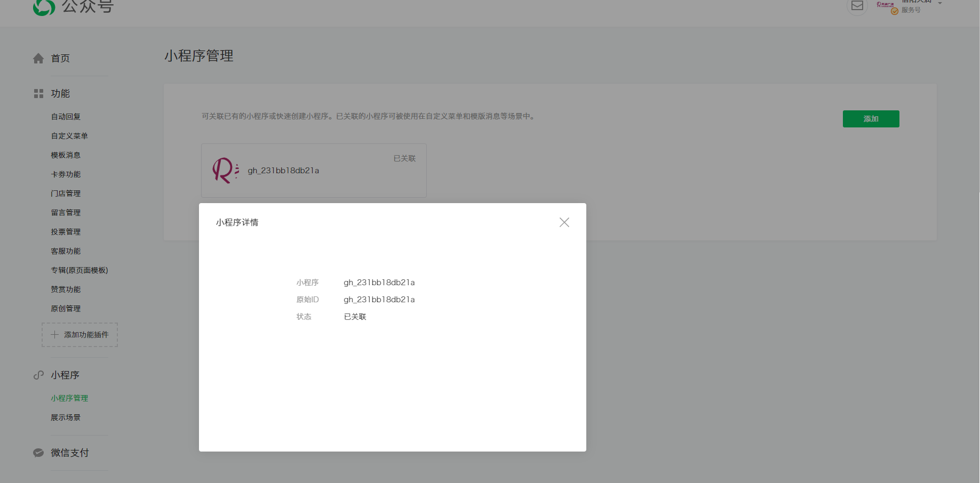The height and width of the screenshot is (483, 980).
Task: Open 留言管理 menu item
Action: click(x=66, y=213)
